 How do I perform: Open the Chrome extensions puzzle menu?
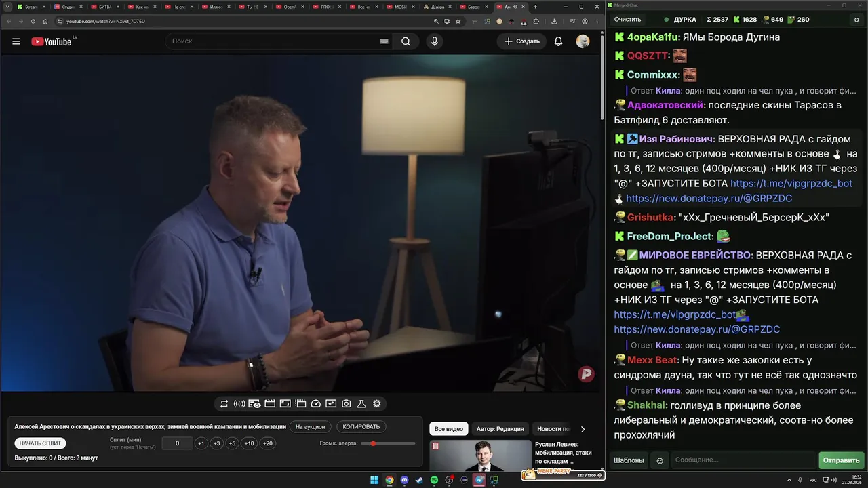pyautogui.click(x=536, y=21)
